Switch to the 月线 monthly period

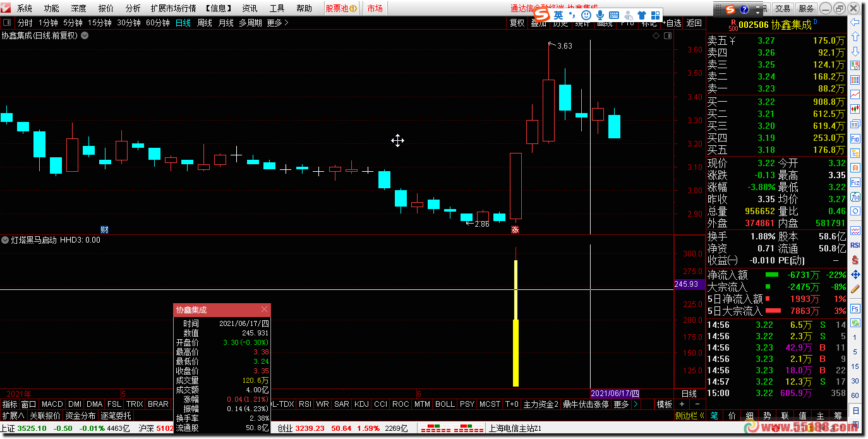point(226,23)
